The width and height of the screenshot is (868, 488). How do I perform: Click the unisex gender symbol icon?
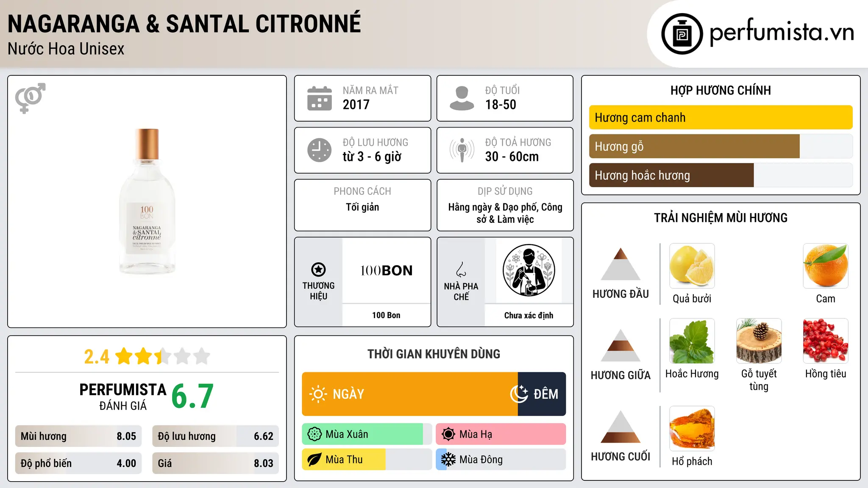[x=30, y=98]
